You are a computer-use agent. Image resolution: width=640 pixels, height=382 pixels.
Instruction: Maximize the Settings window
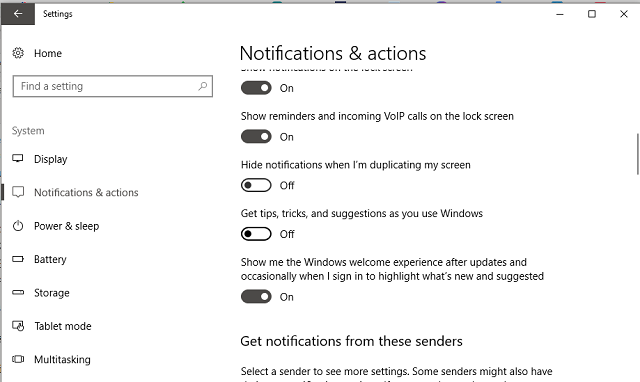592,14
